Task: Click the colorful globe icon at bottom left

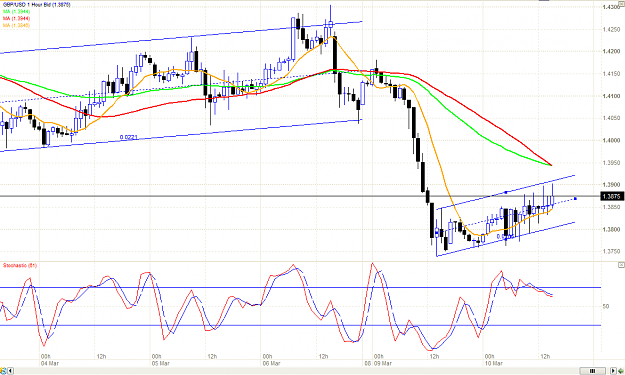Action: pos(3,371)
